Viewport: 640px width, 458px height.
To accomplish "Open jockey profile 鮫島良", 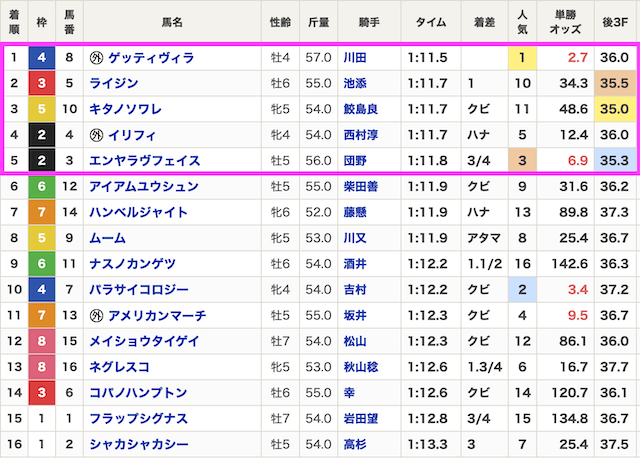I will [360, 109].
